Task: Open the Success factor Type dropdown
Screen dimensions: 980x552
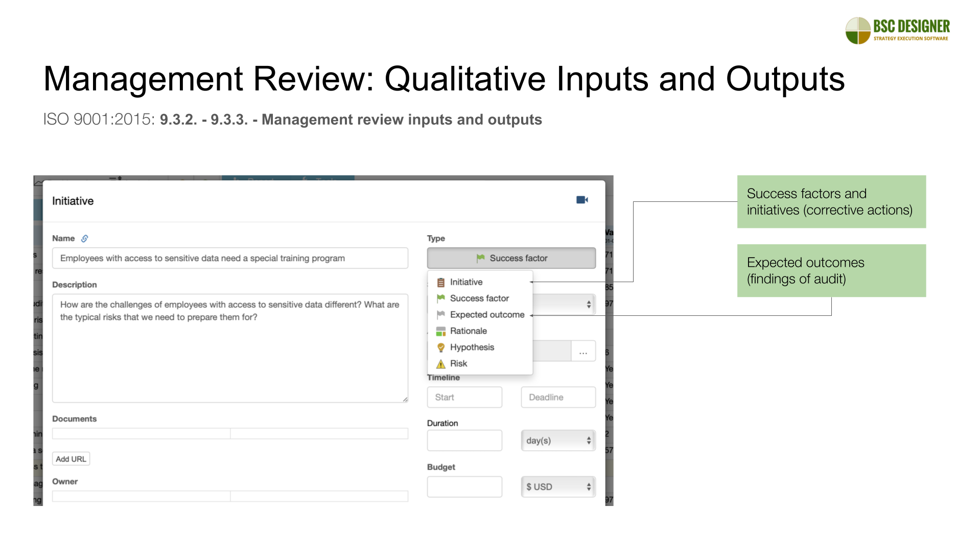Action: (x=511, y=258)
